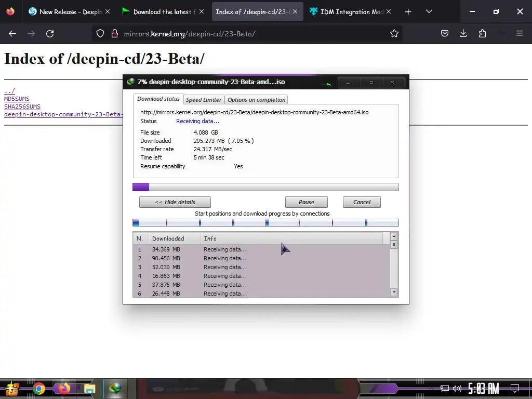Expand the list all tabs chevron
The image size is (532, 399).
tap(429, 11)
